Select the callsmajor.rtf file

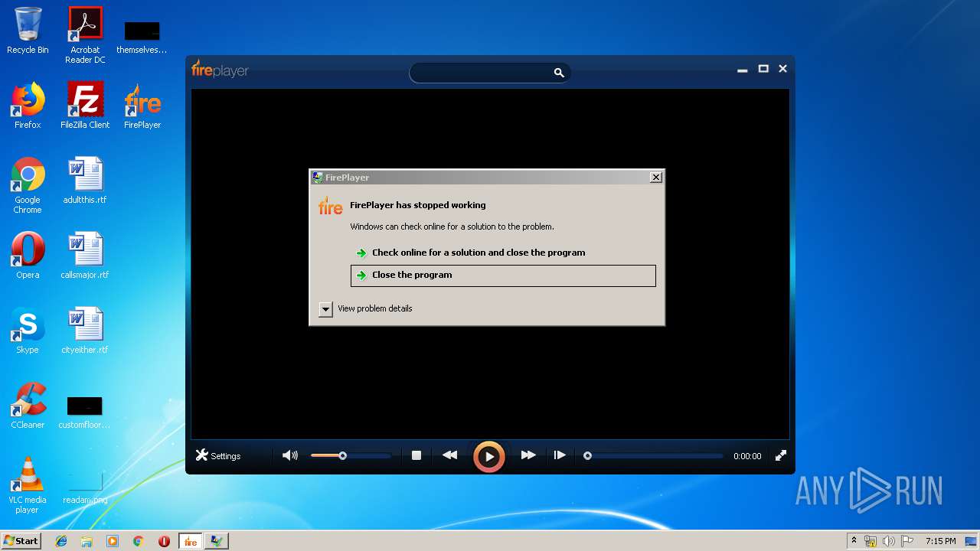coord(85,256)
